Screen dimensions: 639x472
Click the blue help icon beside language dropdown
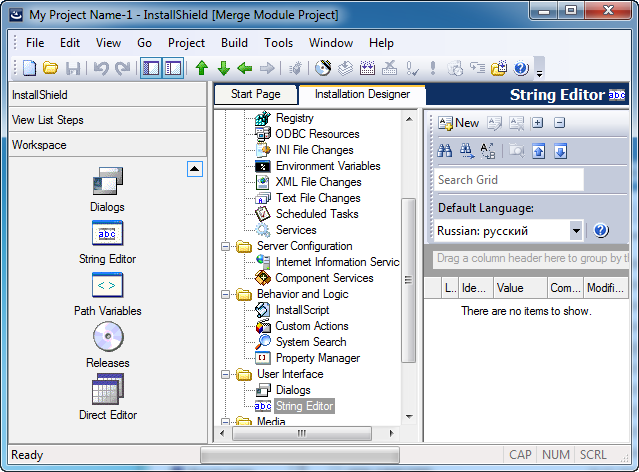601,230
